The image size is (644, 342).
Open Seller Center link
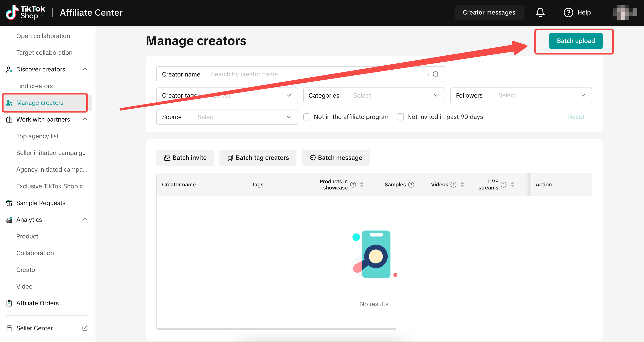point(35,328)
